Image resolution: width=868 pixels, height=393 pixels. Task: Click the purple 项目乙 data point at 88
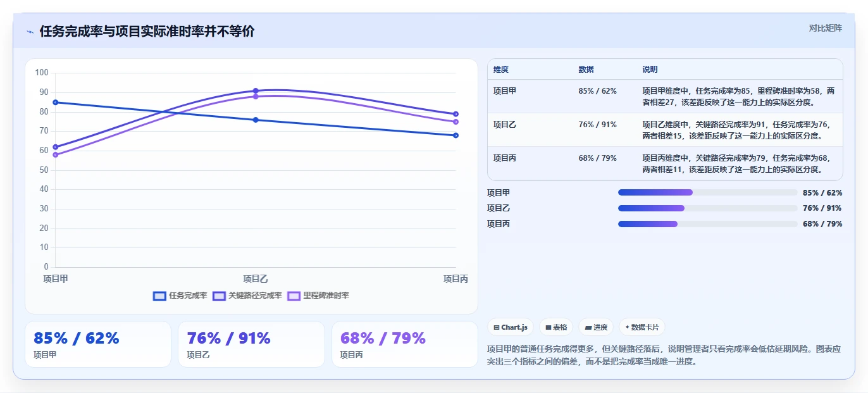click(256, 96)
